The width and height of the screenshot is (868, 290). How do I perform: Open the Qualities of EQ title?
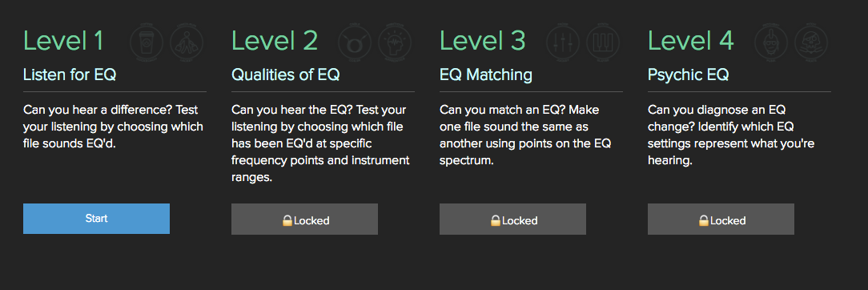(x=286, y=75)
